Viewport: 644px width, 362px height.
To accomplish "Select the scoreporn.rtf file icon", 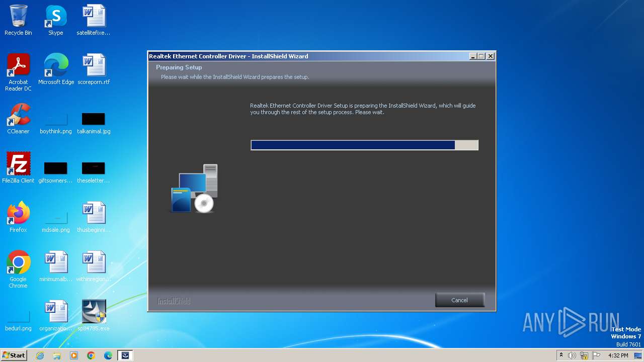I will coord(94,69).
